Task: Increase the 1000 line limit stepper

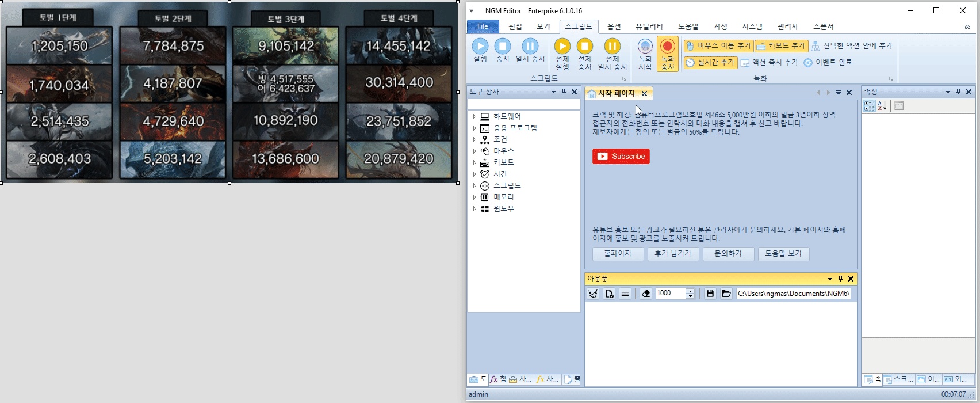Action: 691,291
